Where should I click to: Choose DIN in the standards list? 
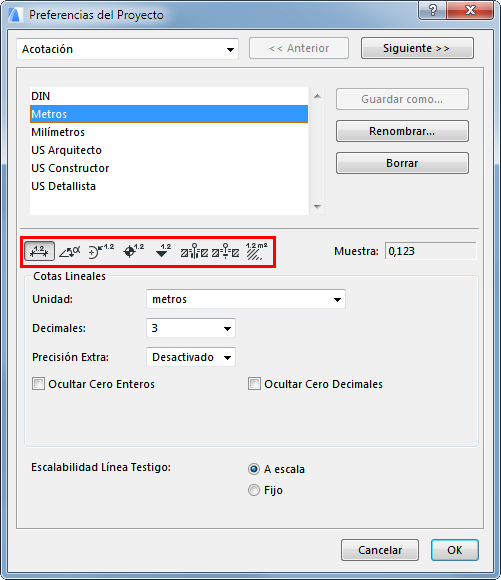[169, 96]
